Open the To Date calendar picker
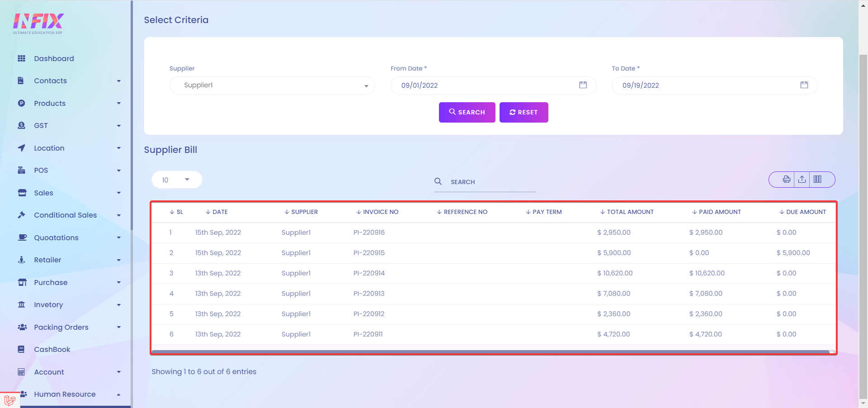 pos(804,85)
